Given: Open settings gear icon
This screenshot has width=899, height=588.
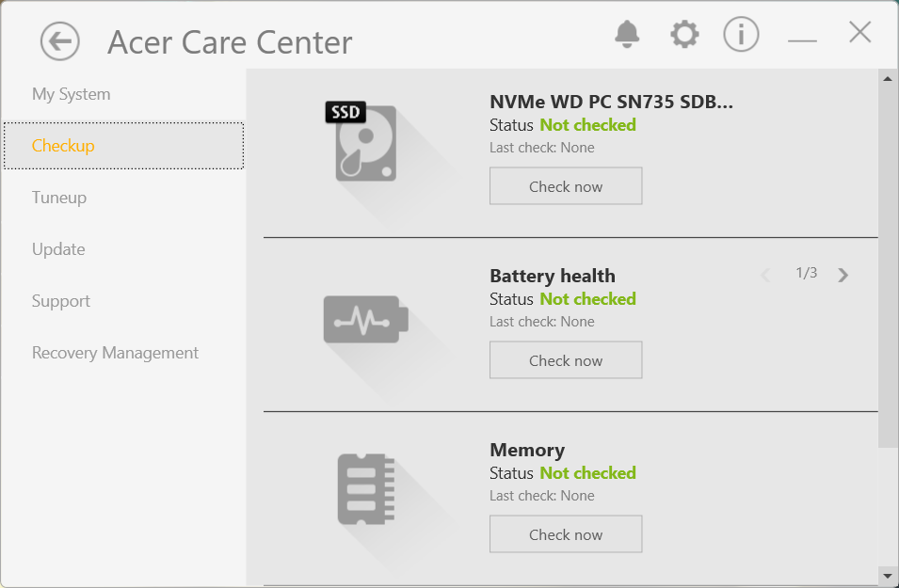Looking at the screenshot, I should click(684, 35).
